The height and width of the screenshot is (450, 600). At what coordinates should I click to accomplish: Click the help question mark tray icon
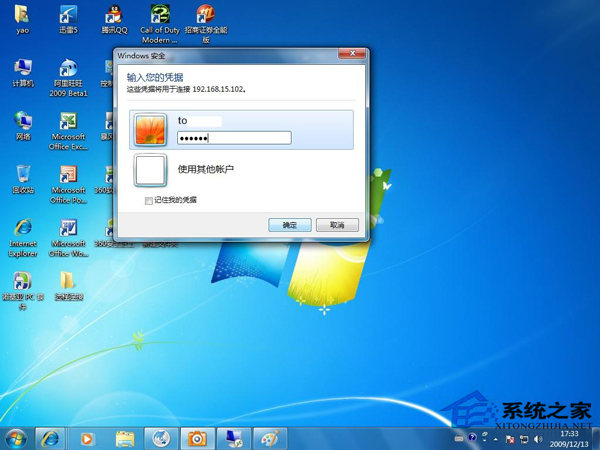pyautogui.click(x=472, y=437)
